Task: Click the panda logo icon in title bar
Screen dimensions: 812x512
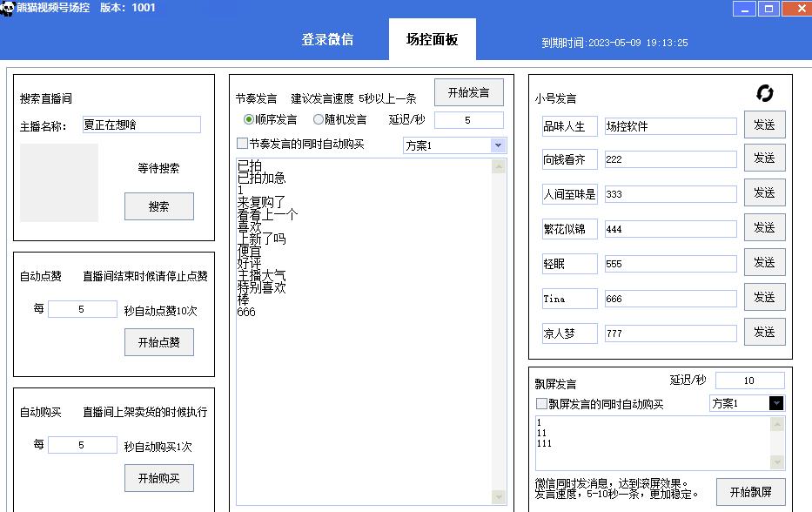Action: coord(9,7)
